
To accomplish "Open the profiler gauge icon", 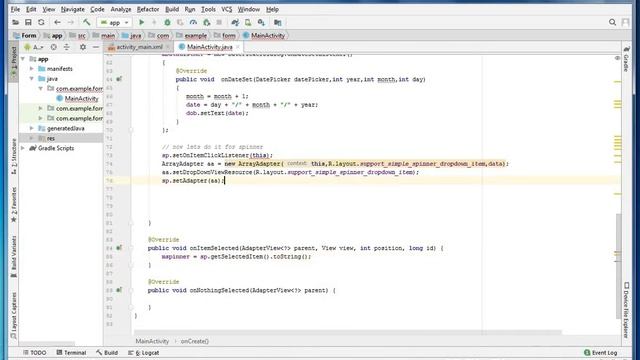I will pos(193,22).
